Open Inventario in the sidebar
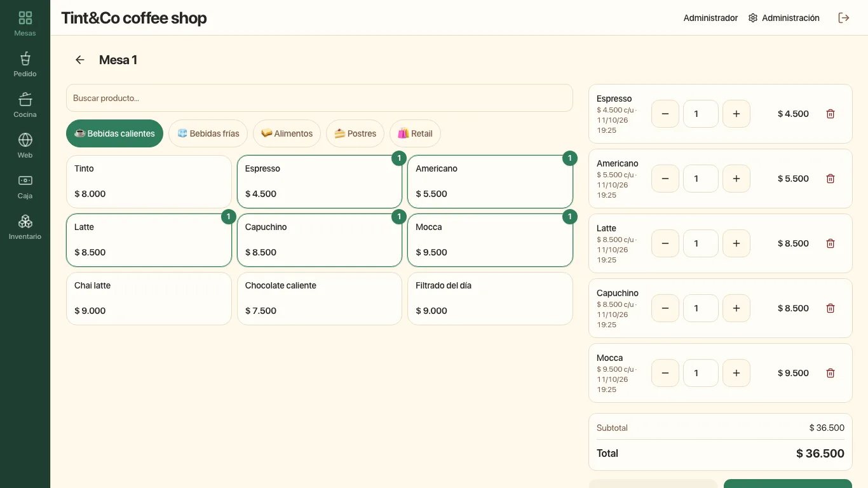 point(25,227)
